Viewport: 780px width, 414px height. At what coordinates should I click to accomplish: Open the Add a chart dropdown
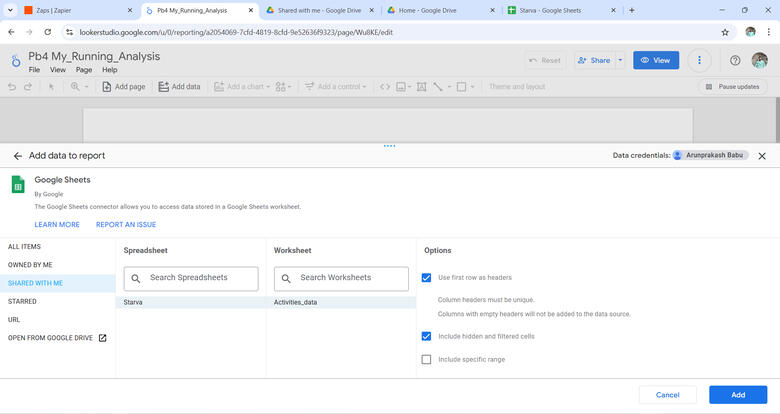point(242,87)
